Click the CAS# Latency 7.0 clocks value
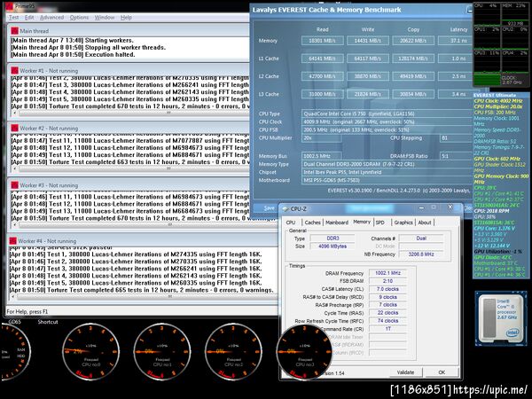Viewport: 532px width, 399px height. click(x=387, y=289)
